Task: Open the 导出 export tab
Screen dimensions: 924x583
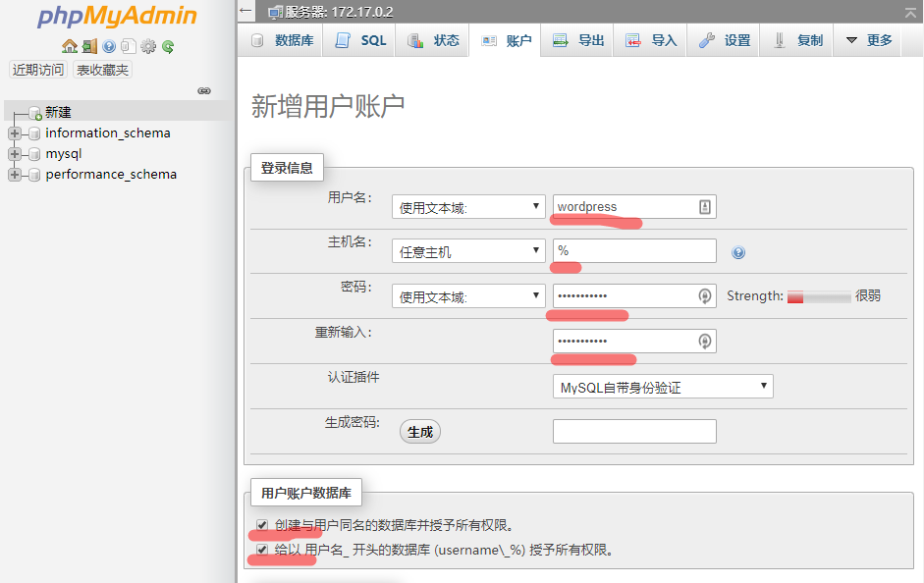Action: point(577,40)
